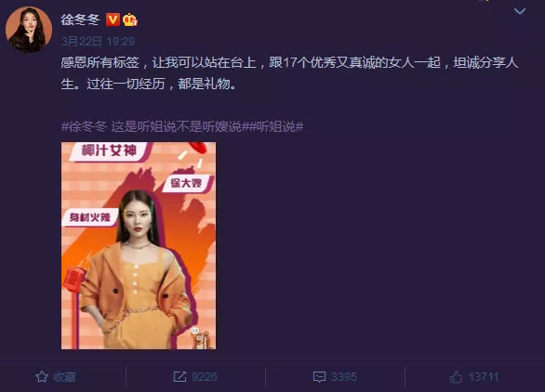Open the 徐冬冬 username profile link
This screenshot has width=545, height=392.
coord(80,20)
